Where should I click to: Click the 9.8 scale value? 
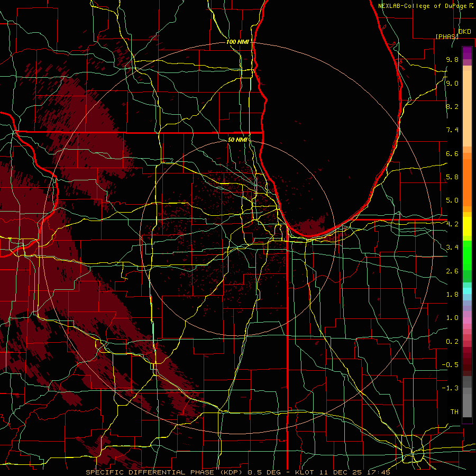(452, 59)
